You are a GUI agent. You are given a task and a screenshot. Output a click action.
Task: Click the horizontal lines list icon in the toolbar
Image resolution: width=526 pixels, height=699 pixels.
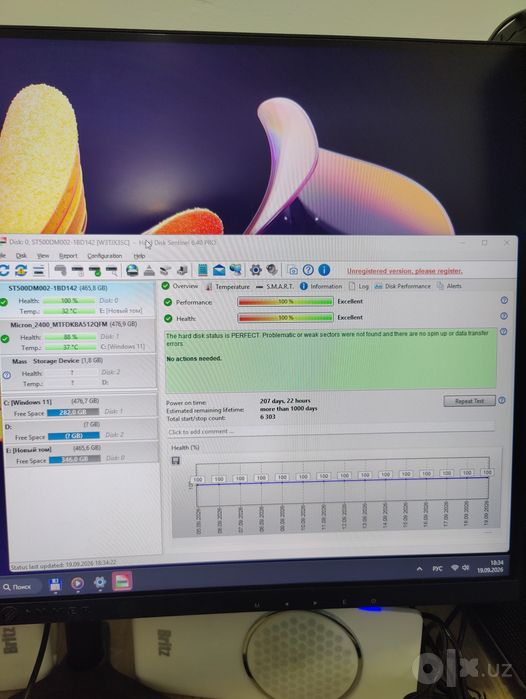tap(39, 270)
